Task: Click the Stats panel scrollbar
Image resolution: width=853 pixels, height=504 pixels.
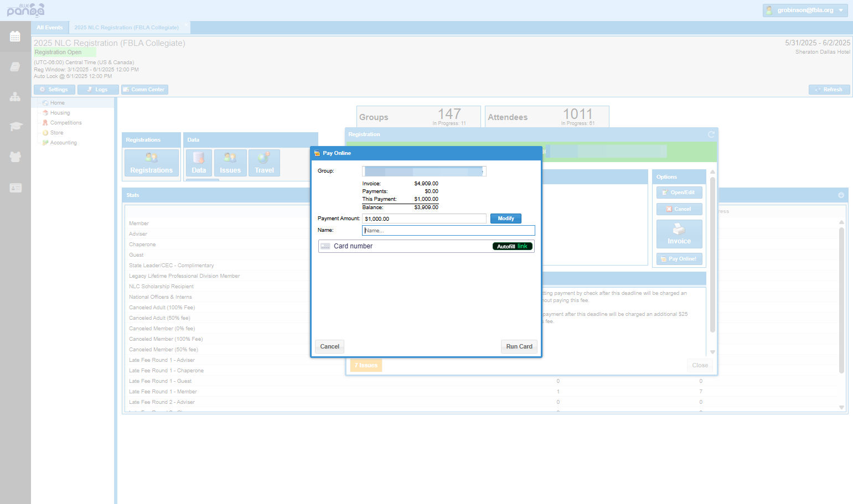Action: (841, 300)
